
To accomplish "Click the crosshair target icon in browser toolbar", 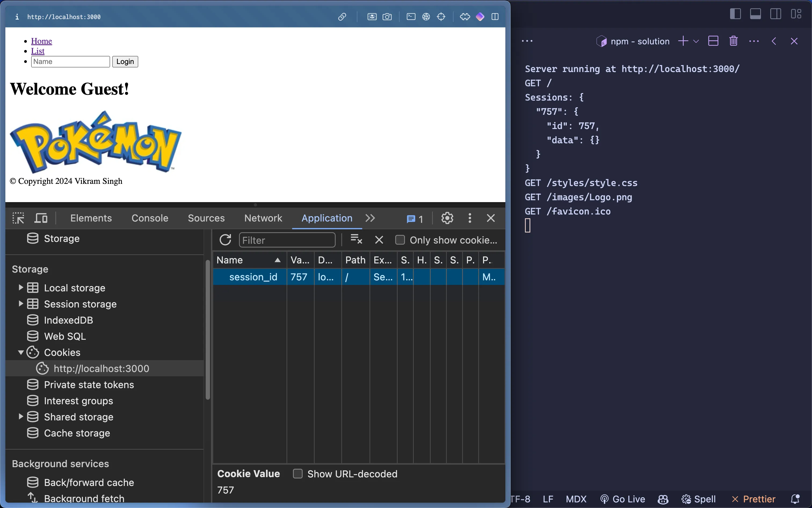I will pyautogui.click(x=441, y=17).
